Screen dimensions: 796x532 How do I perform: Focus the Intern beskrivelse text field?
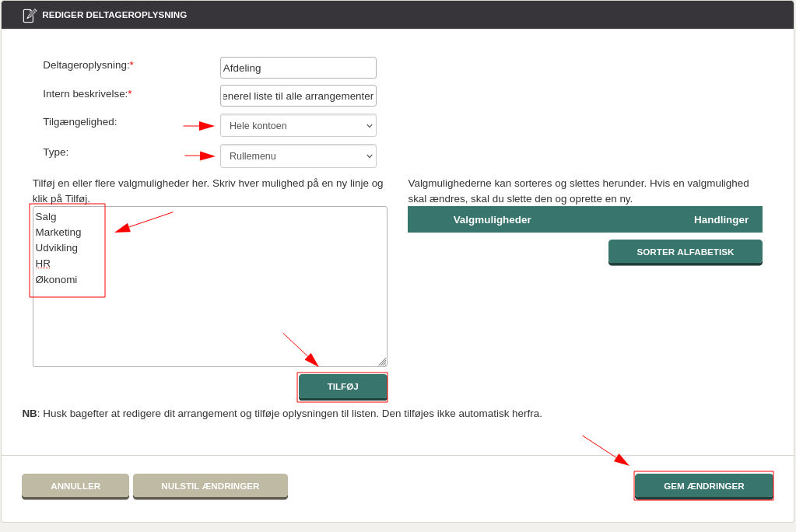(x=298, y=96)
